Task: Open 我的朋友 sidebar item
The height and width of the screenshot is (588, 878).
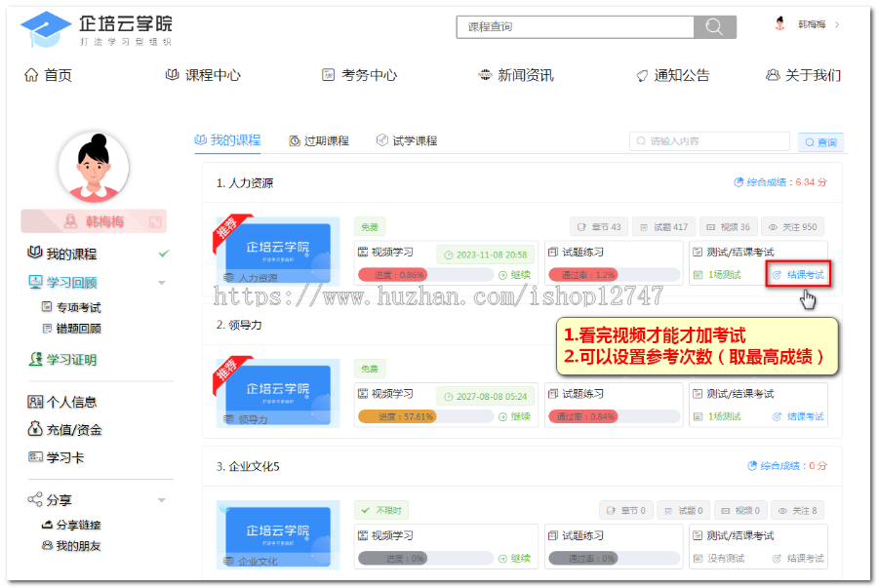Action: click(71, 546)
